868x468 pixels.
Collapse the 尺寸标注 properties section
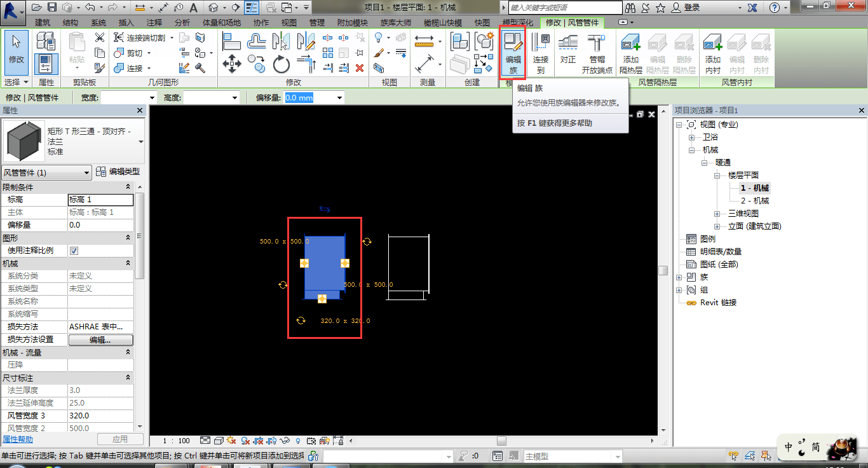coord(128,378)
